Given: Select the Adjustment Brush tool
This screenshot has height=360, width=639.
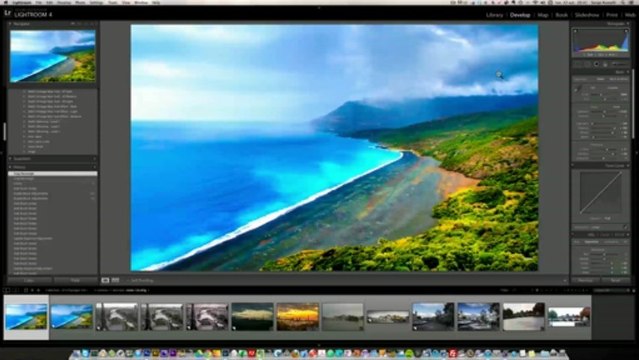Looking at the screenshot, I should coord(619,64).
